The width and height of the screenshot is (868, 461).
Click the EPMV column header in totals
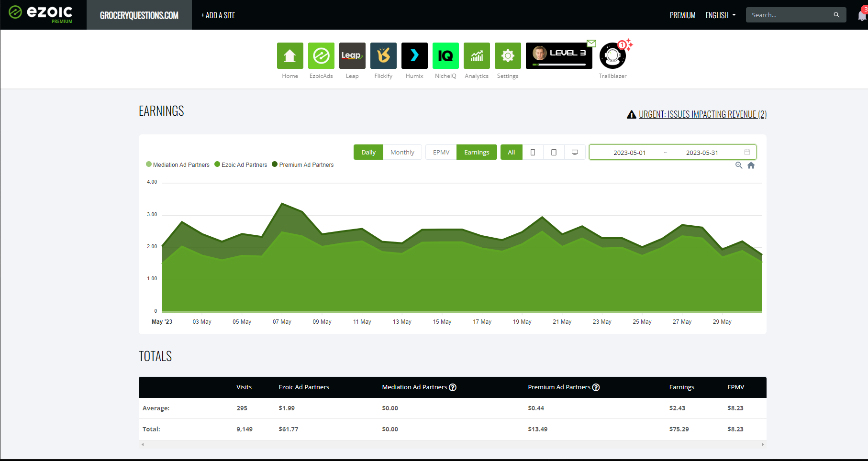[735, 387]
